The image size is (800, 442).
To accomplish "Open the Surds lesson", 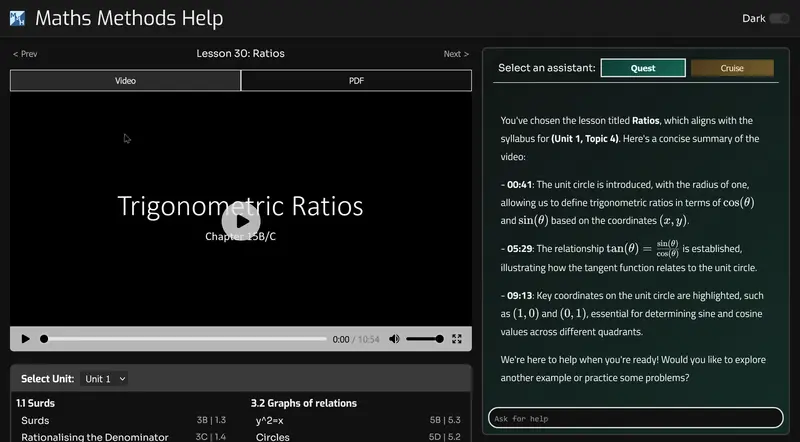I will (35, 421).
